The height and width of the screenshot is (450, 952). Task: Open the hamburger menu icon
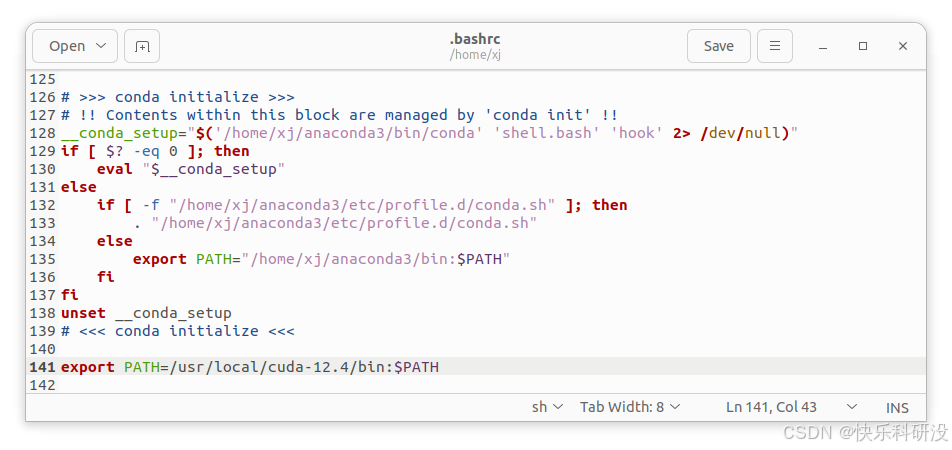point(775,46)
